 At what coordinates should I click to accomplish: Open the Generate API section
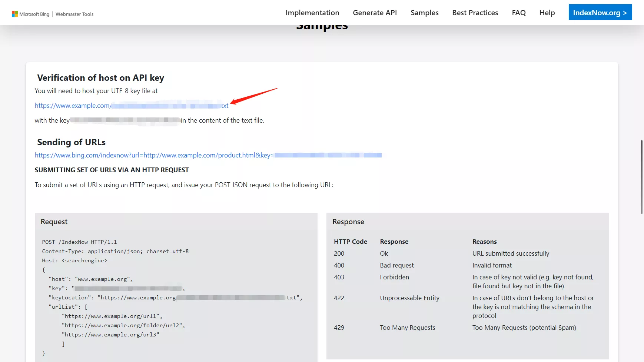(x=375, y=12)
